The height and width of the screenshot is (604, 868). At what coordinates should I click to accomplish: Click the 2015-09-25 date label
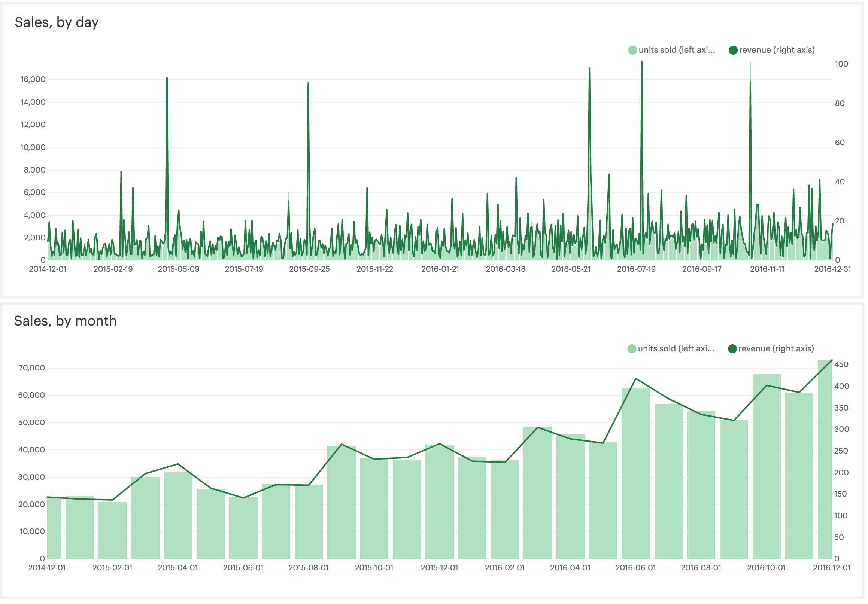click(309, 269)
